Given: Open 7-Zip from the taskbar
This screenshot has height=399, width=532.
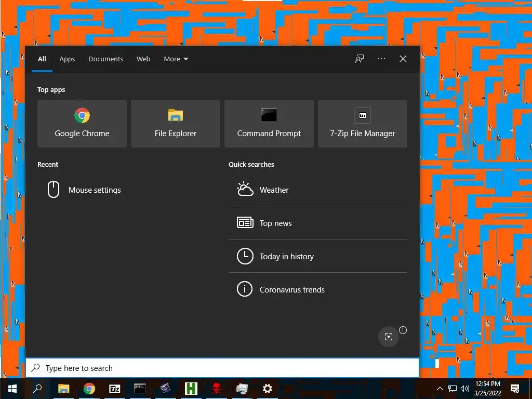Looking at the screenshot, I should tap(115, 389).
